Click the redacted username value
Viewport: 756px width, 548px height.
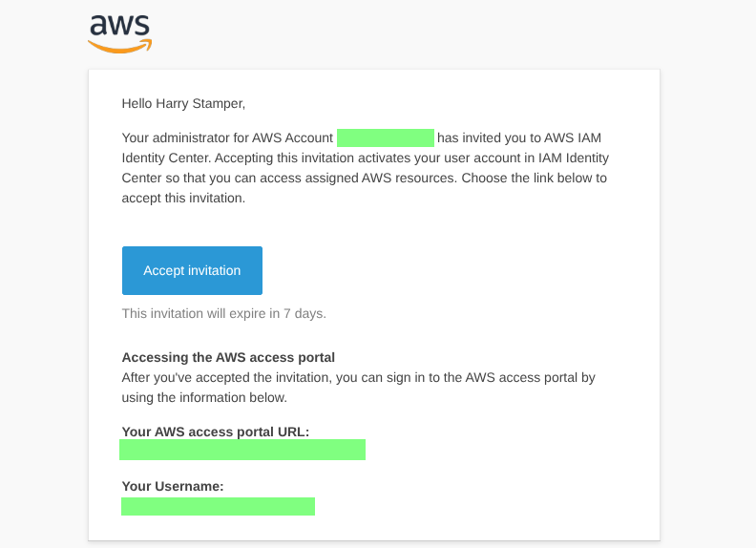point(218,506)
